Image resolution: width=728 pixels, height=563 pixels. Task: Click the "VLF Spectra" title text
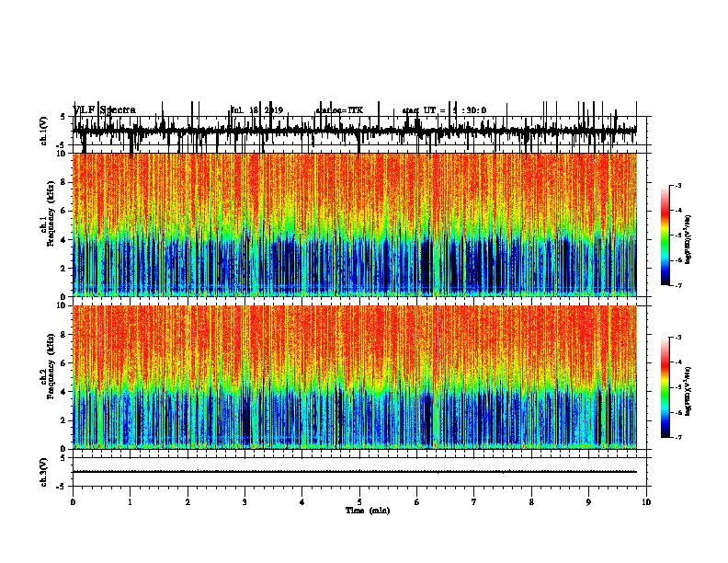tap(105, 110)
